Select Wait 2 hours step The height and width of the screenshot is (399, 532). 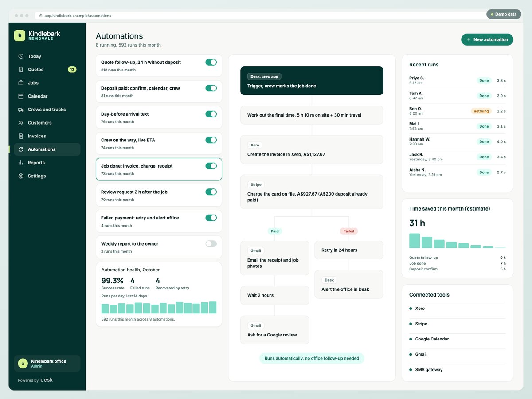pos(275,295)
